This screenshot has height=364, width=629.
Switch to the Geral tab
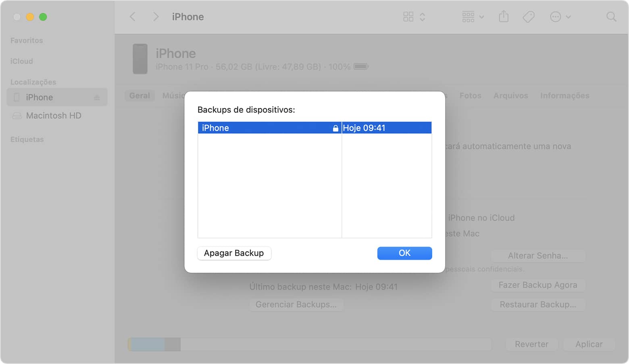(140, 95)
